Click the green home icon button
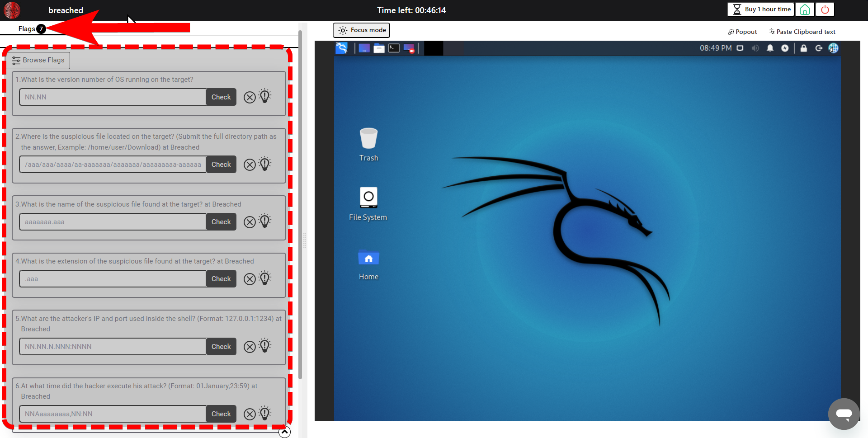This screenshot has width=868, height=438. 805,9
